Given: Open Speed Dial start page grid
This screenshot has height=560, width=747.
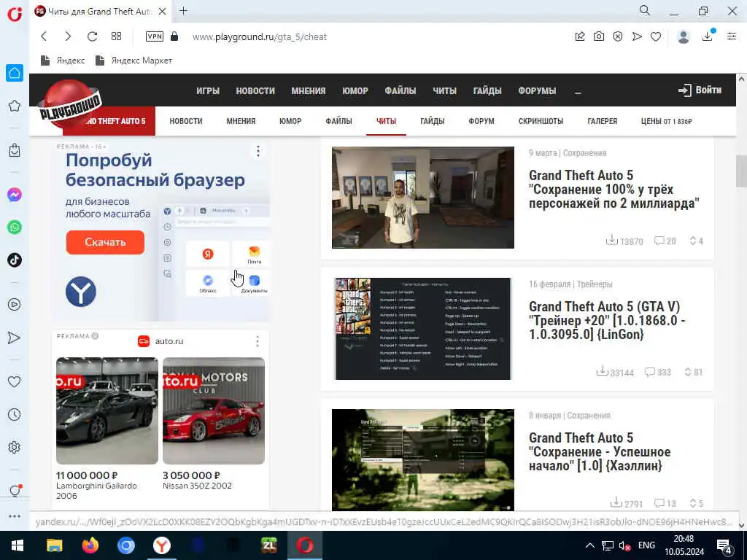Looking at the screenshot, I should pyautogui.click(x=116, y=36).
